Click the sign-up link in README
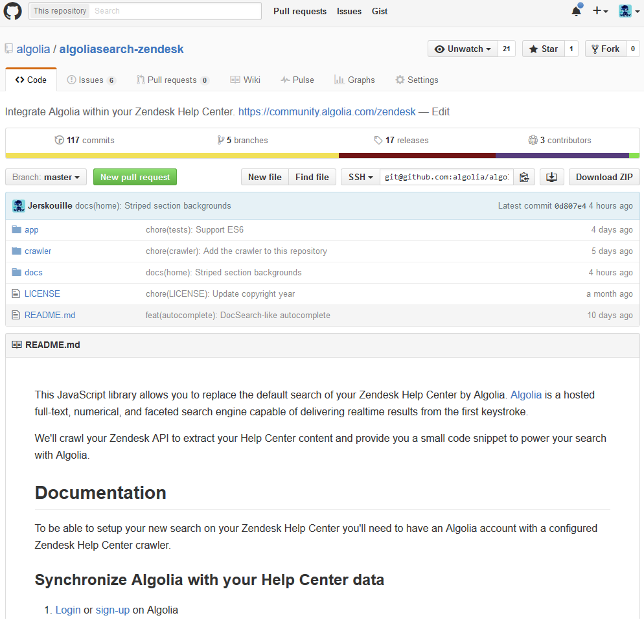Viewport: 644px width, 644px height. [113, 610]
